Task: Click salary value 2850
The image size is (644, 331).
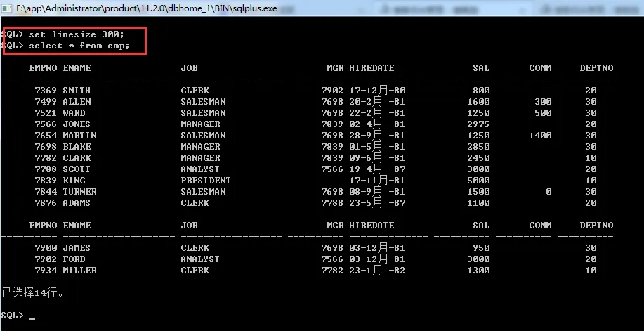Action: coord(478,146)
